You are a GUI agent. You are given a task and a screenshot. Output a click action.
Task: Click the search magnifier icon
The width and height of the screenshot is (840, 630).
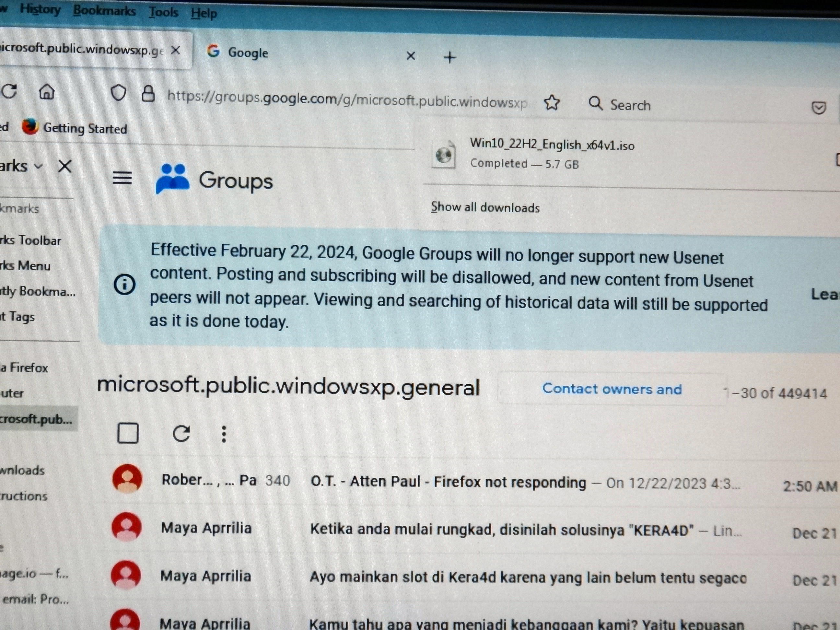tap(595, 103)
